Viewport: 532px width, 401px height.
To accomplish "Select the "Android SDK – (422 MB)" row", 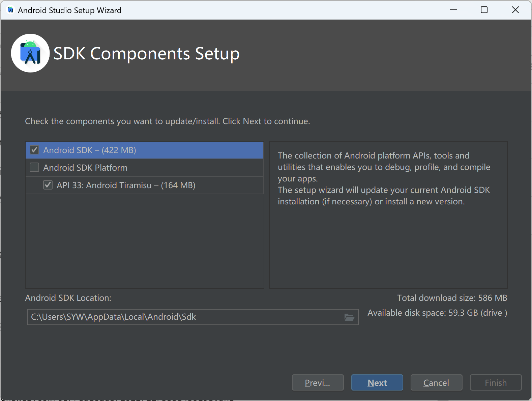I will [x=144, y=150].
